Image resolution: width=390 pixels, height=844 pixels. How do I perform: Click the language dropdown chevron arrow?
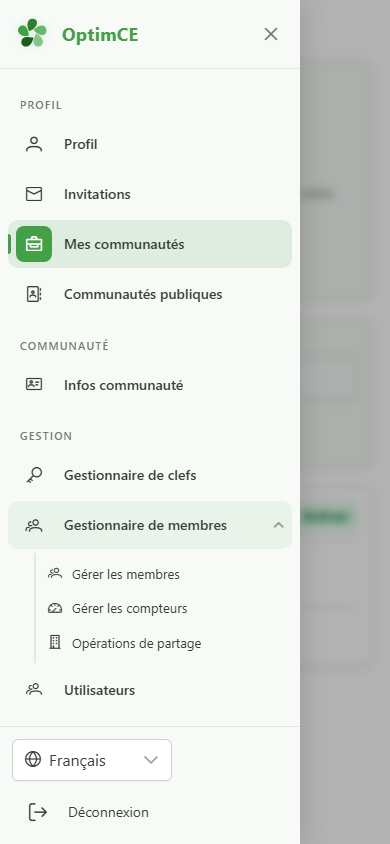[151, 760]
